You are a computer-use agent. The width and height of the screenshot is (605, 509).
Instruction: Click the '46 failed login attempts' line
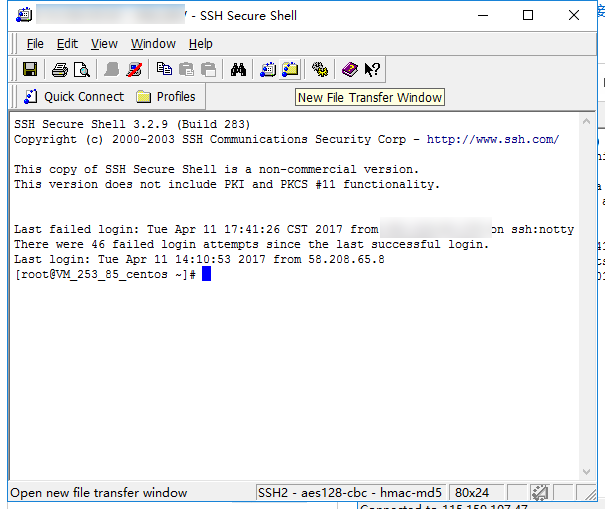point(252,244)
